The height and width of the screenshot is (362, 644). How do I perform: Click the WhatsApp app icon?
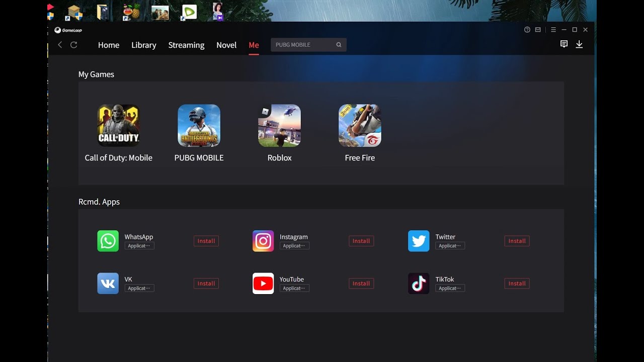click(108, 241)
